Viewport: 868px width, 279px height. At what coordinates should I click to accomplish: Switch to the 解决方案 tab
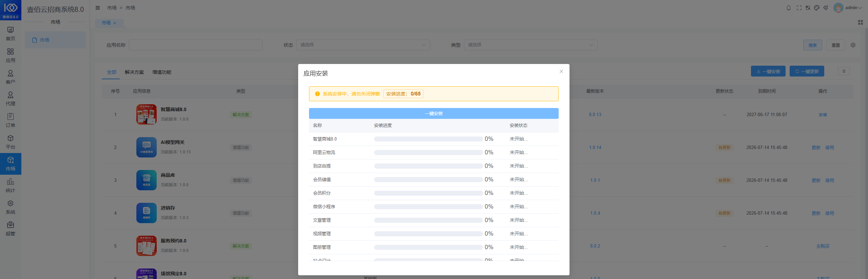coord(134,72)
